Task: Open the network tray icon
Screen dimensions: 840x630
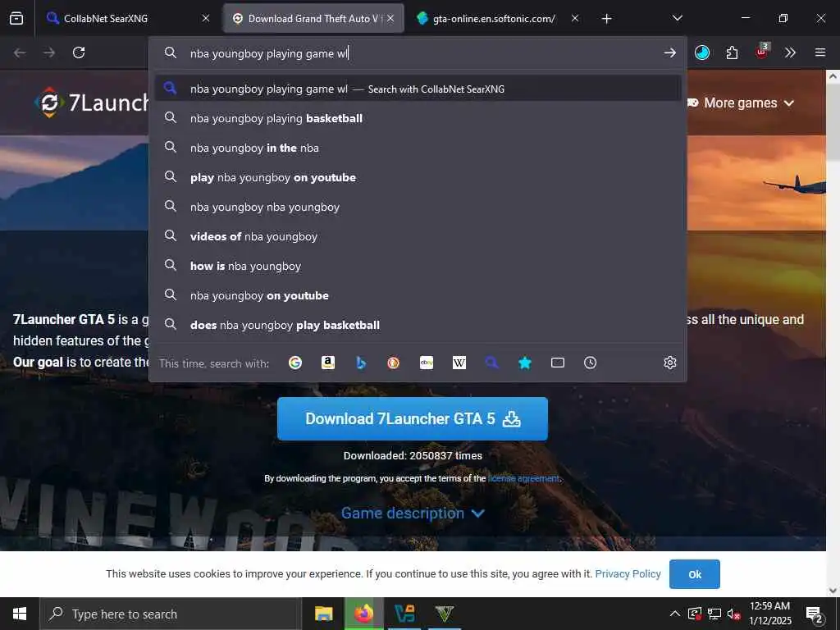Action: (x=714, y=614)
